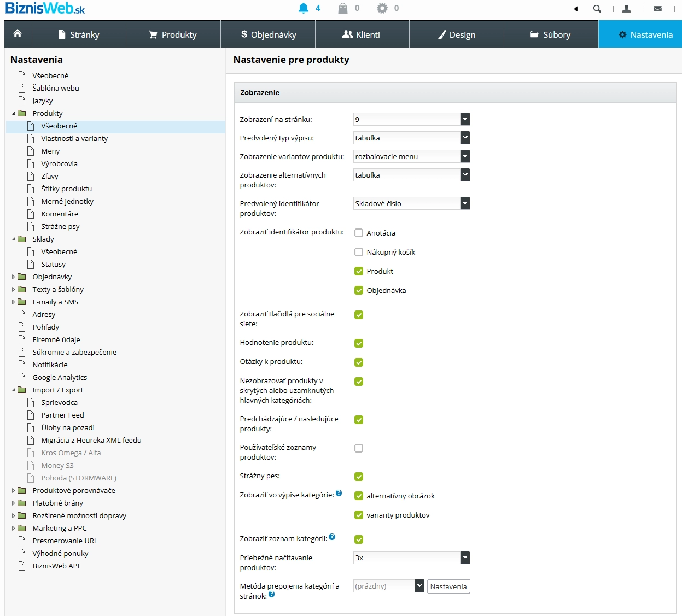This screenshot has height=616, width=682.
Task: Uncheck the Strážny pes checkbox
Action: point(359,477)
